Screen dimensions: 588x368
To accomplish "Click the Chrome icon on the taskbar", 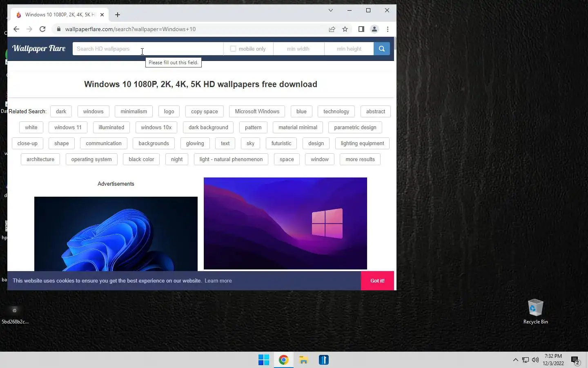I will (x=283, y=360).
